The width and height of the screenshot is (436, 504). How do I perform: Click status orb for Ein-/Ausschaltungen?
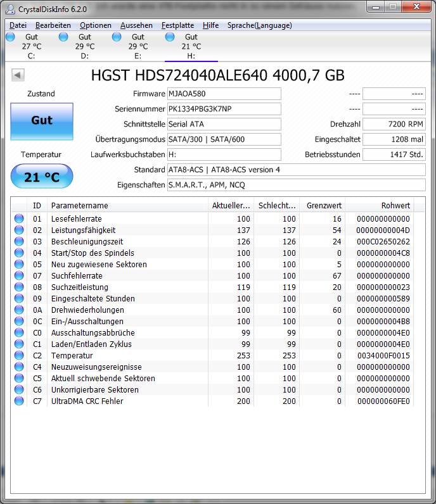point(19,322)
